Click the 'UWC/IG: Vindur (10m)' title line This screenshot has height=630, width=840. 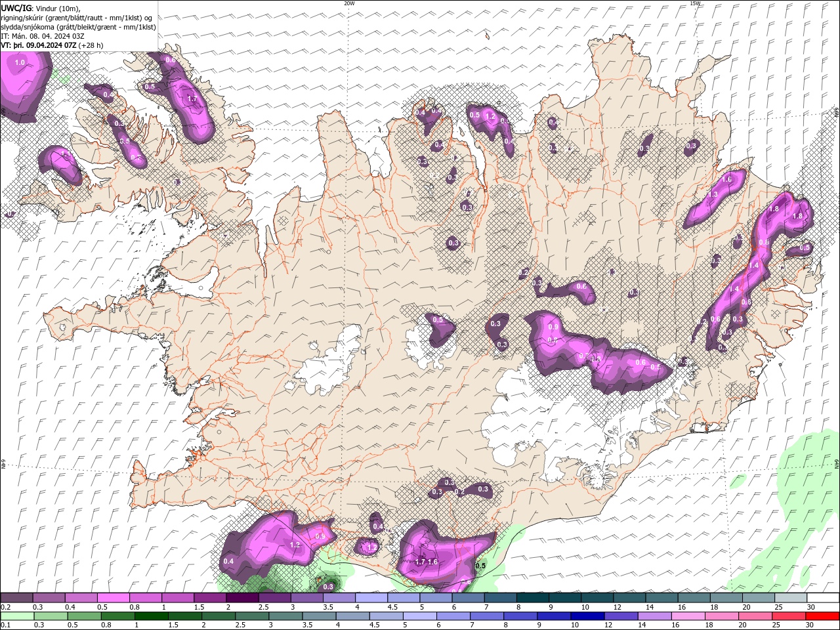click(x=41, y=8)
